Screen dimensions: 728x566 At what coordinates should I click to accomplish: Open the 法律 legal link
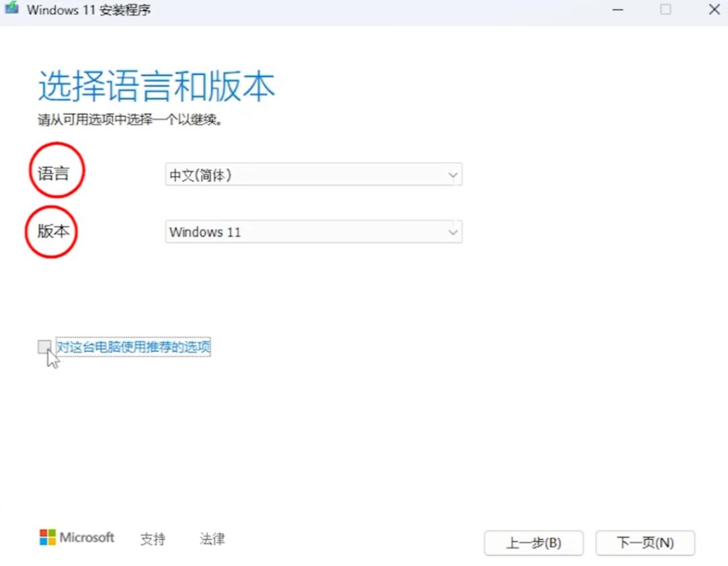(x=211, y=538)
